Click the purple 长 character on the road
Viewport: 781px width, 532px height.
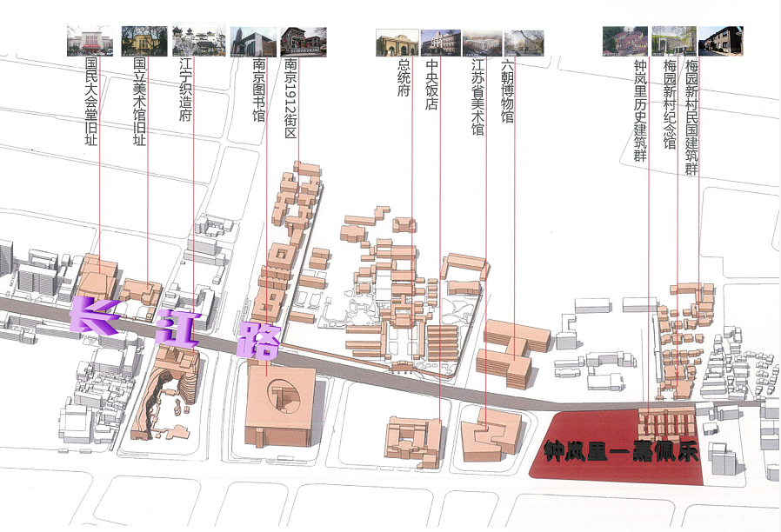pos(95,316)
